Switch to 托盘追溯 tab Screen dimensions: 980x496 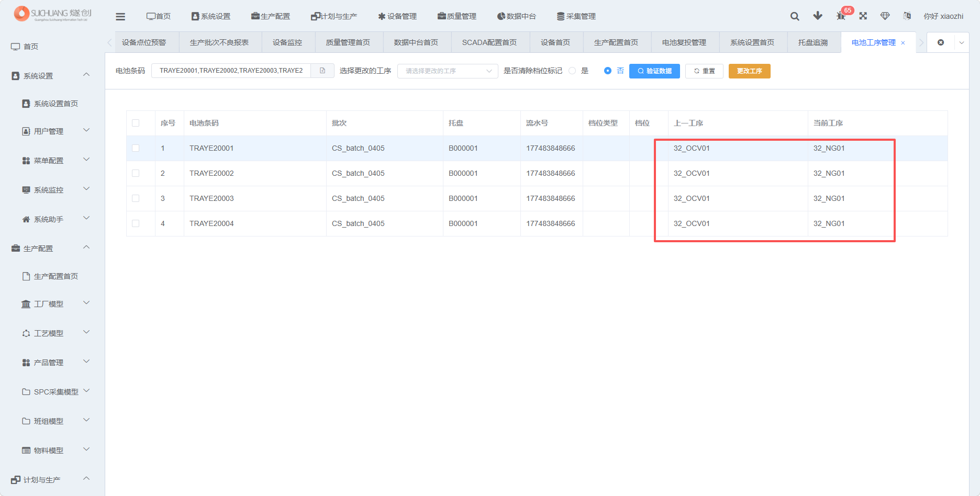pyautogui.click(x=813, y=42)
